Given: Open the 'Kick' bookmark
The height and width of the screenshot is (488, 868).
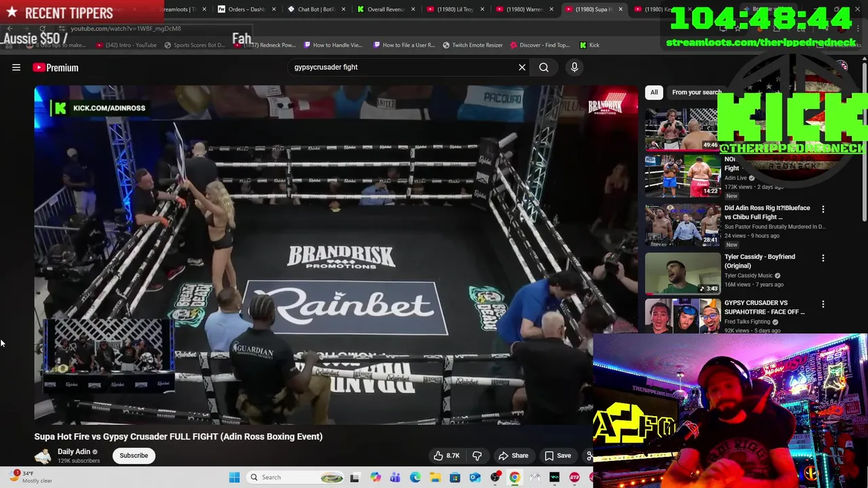Looking at the screenshot, I should click(589, 45).
